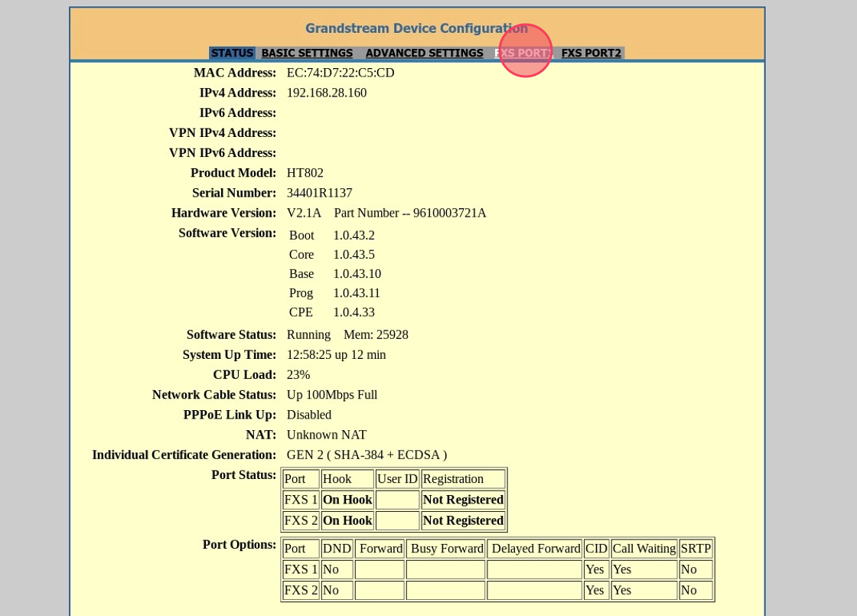Click SRTP column header
This screenshot has height=616, width=857.
pyautogui.click(x=696, y=549)
